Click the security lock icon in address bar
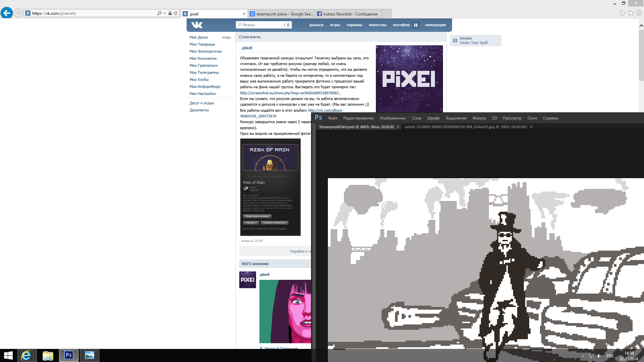This screenshot has width=644, height=362. pyautogui.click(x=170, y=13)
